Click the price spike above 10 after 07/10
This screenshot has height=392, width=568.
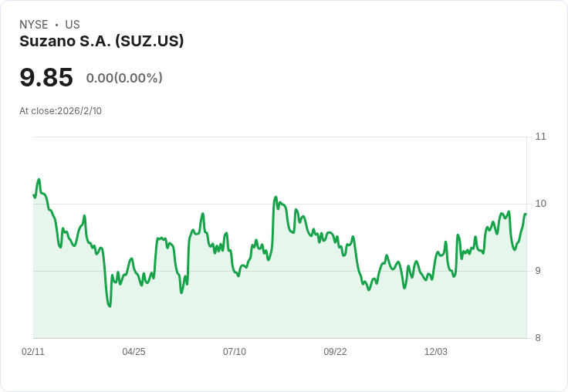tap(276, 197)
